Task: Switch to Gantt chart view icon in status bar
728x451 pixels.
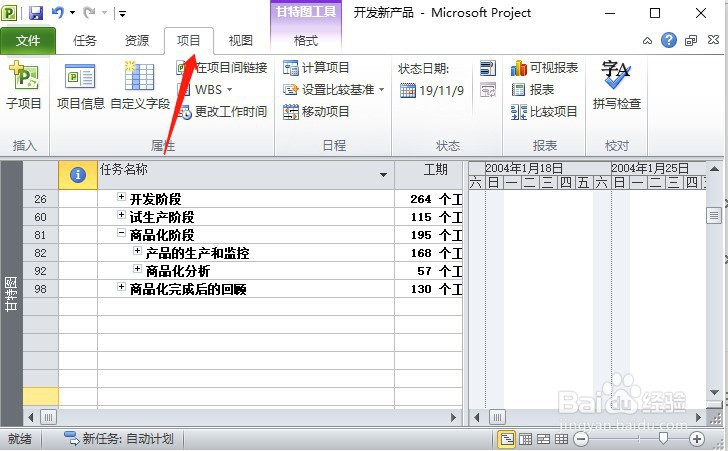Action: pyautogui.click(x=507, y=438)
